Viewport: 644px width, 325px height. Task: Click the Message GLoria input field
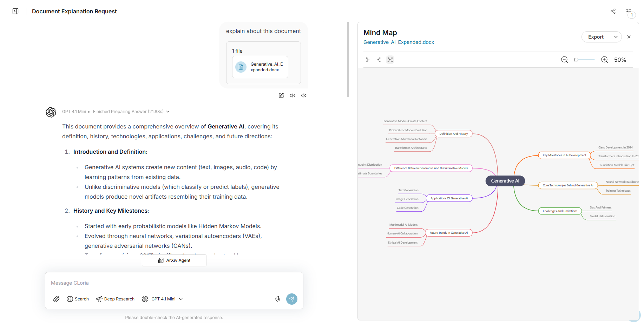[174, 283]
